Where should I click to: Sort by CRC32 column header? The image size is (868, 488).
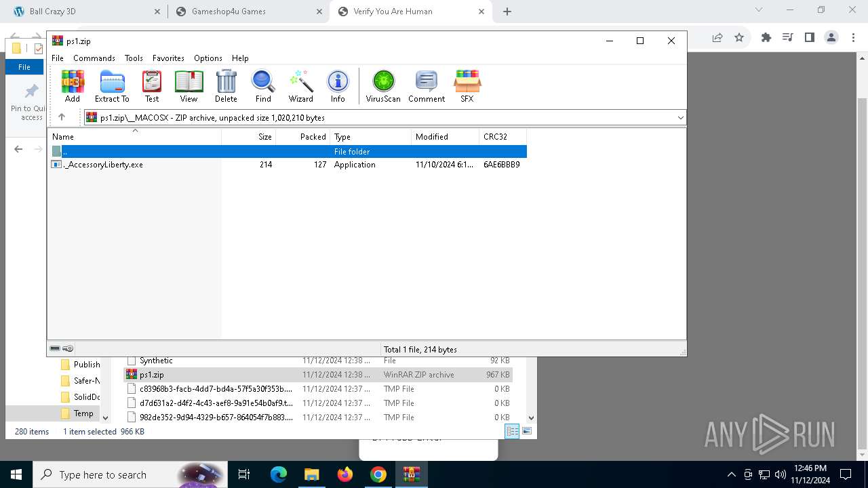tap(502, 136)
